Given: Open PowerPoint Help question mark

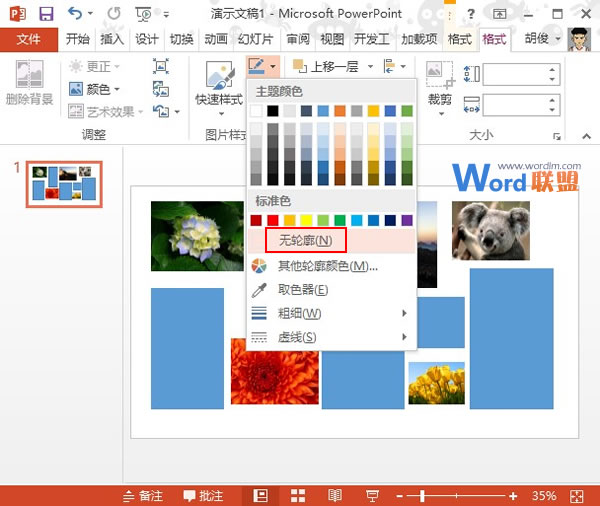Looking at the screenshot, I should pyautogui.click(x=471, y=14).
